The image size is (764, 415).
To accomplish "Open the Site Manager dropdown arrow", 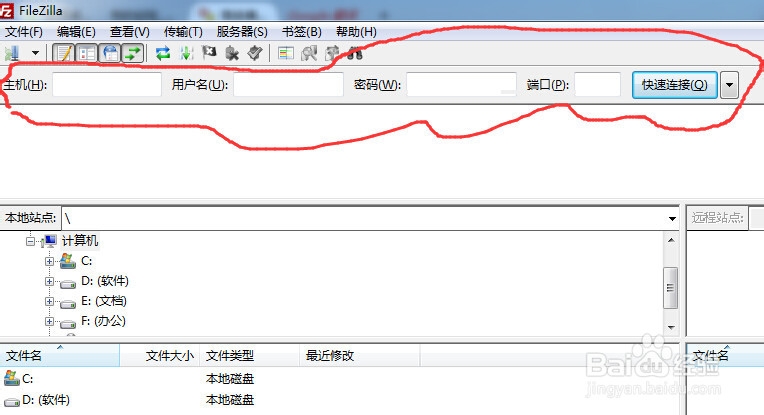I will [36, 53].
